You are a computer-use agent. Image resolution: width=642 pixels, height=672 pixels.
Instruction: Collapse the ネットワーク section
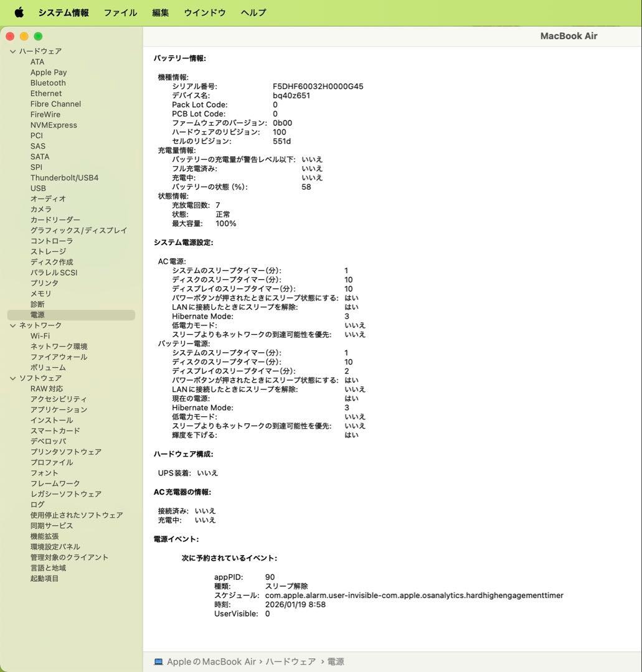[x=12, y=325]
